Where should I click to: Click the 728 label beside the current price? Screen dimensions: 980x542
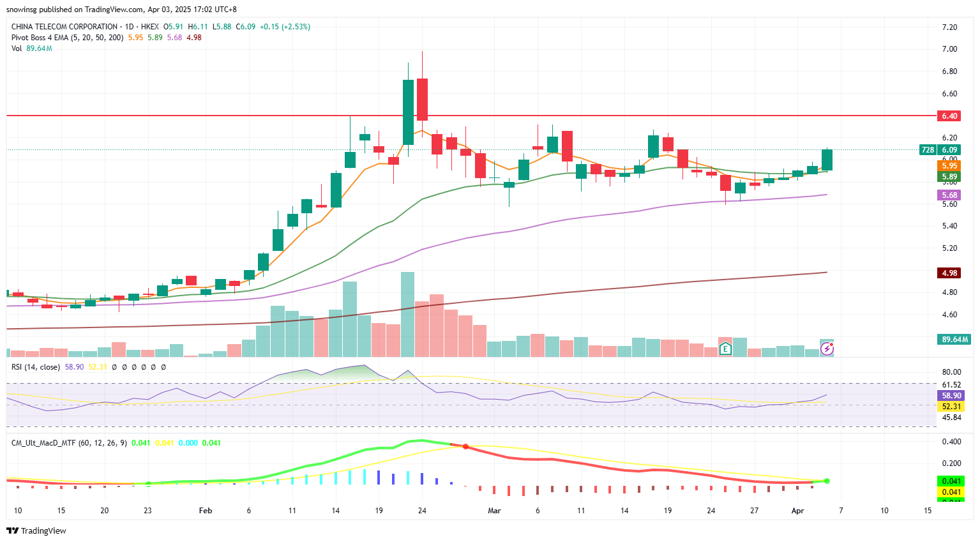coord(928,150)
